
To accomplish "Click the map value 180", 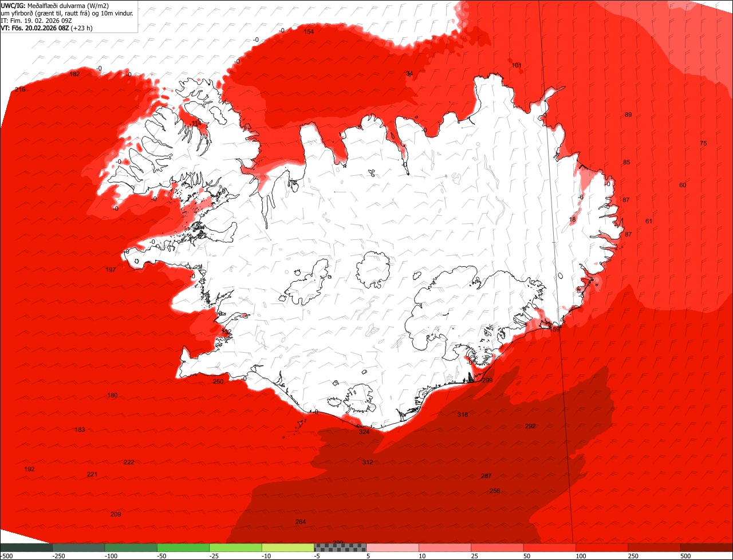I will point(112,396).
